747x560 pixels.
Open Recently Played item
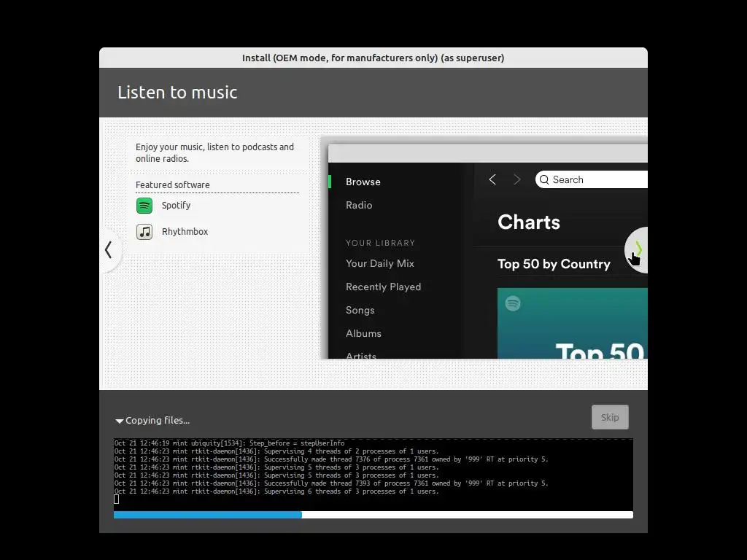(384, 287)
